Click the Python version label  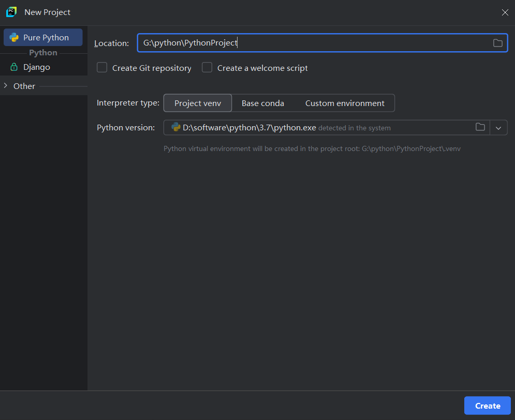pyautogui.click(x=126, y=128)
